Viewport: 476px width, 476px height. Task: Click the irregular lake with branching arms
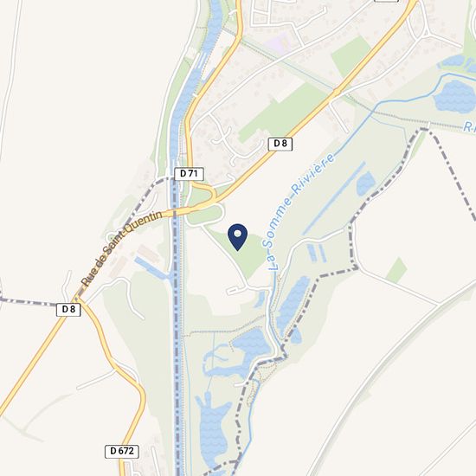237,353
